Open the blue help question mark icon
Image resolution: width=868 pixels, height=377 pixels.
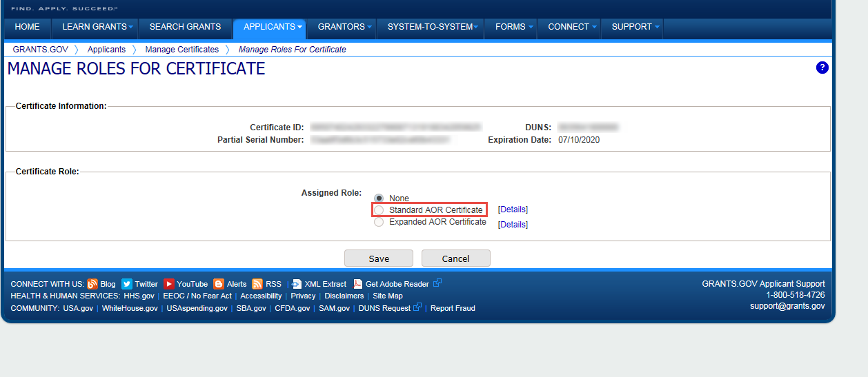tap(822, 68)
